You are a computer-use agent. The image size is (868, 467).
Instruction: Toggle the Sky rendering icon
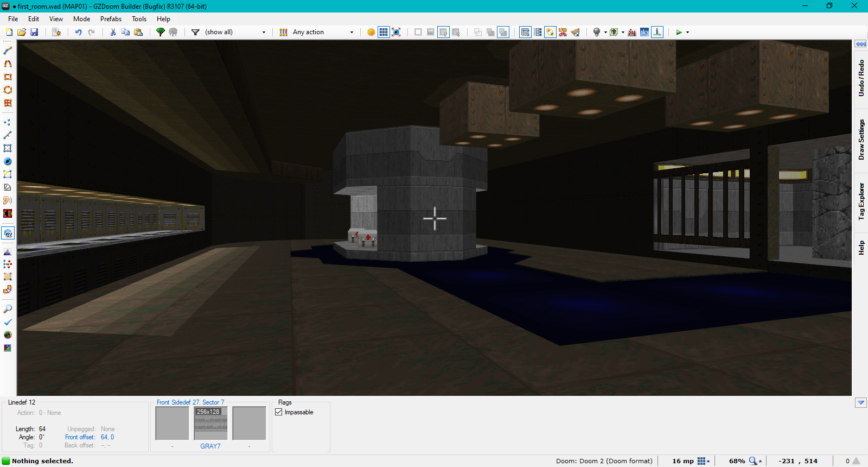pos(644,32)
